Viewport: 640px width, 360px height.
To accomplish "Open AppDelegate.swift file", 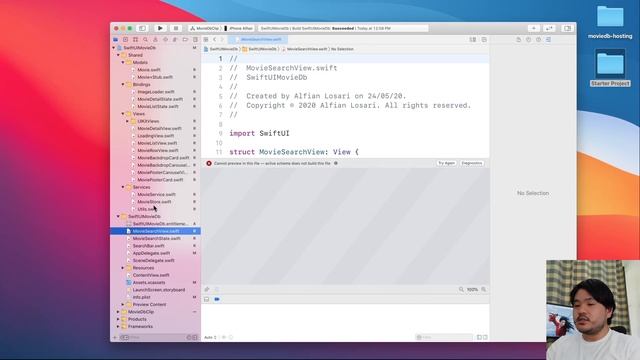I will coord(151,253).
